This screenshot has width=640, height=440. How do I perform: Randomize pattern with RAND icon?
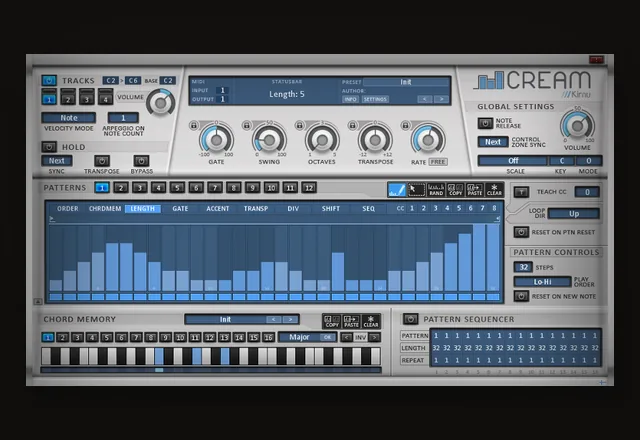436,190
